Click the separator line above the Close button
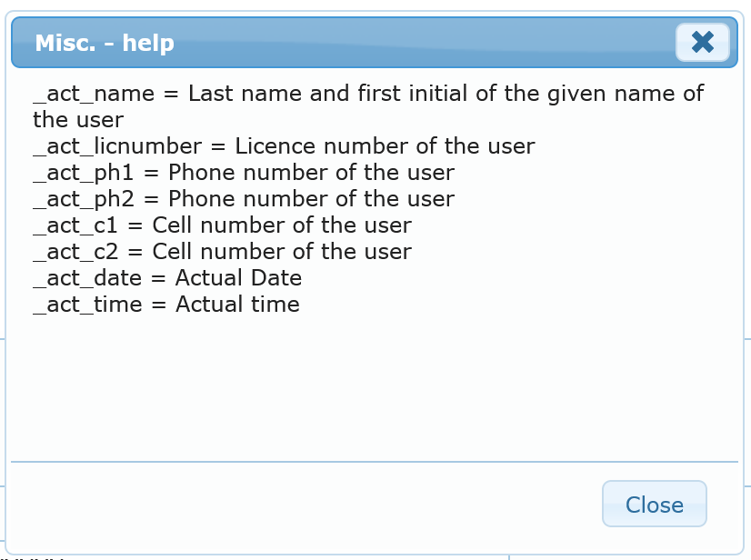Image resolution: width=751 pixels, height=560 pixels. [373, 462]
